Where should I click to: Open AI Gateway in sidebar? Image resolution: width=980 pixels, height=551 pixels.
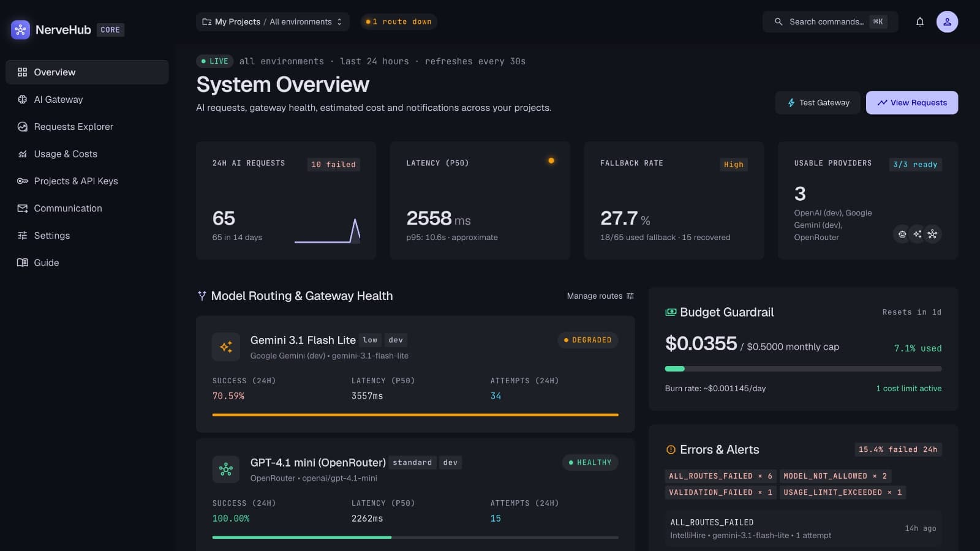pyautogui.click(x=87, y=99)
